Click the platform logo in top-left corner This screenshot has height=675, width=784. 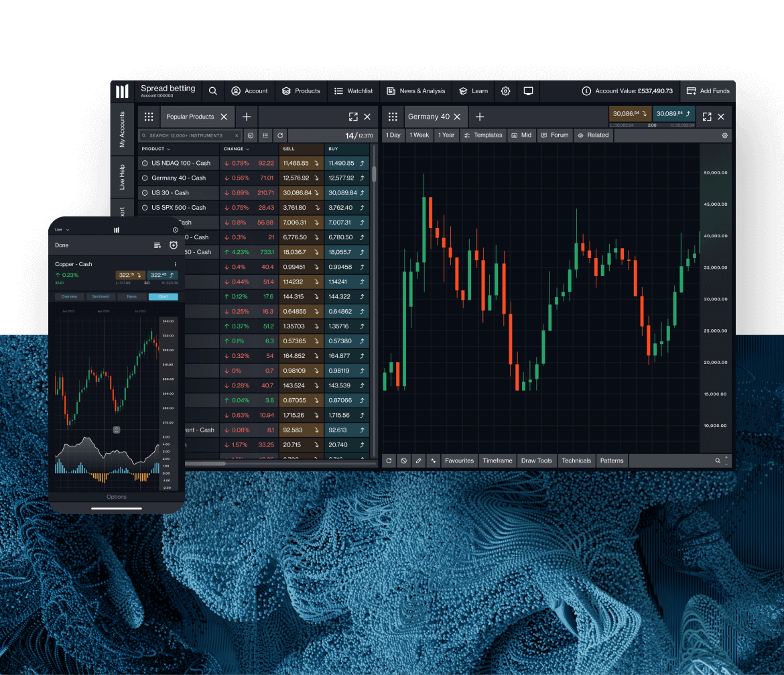click(122, 91)
